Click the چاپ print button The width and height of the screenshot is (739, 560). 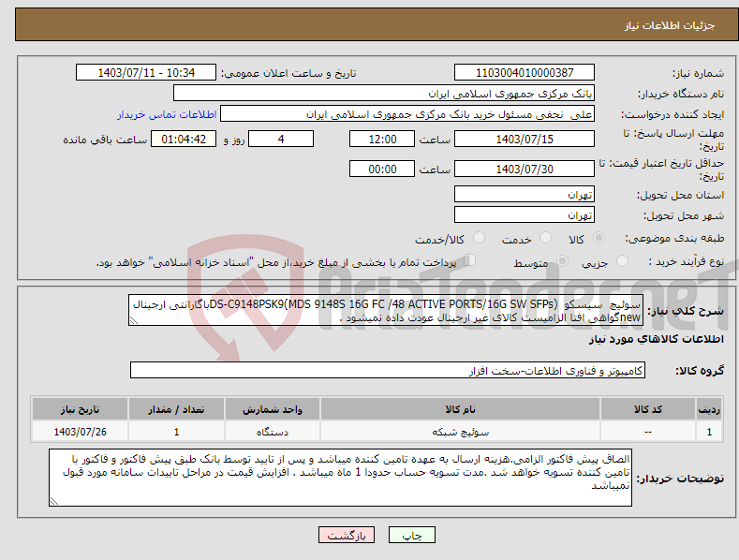tap(412, 535)
